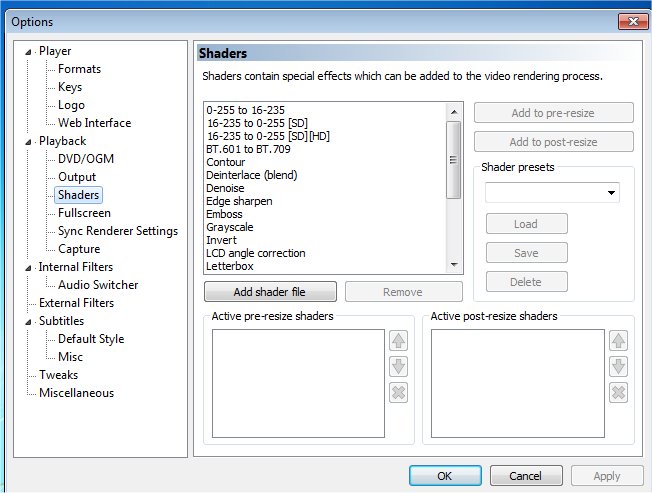This screenshot has width=652, height=493.
Task: Open the Formats settings page
Action: pos(79,69)
